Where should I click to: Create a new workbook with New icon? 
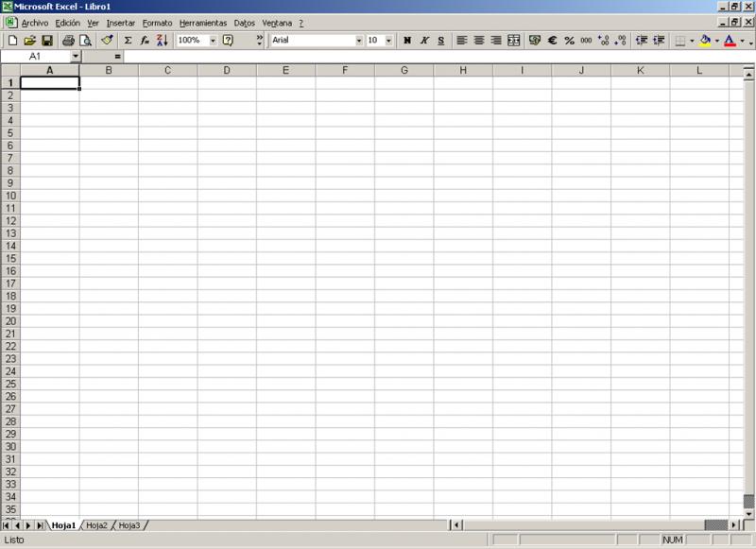click(x=12, y=41)
